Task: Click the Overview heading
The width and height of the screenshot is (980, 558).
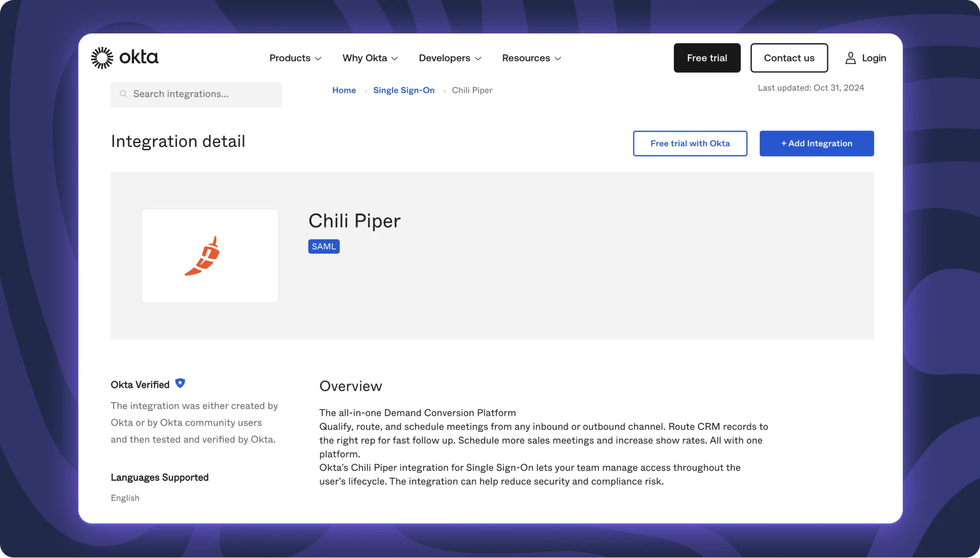Action: (351, 386)
